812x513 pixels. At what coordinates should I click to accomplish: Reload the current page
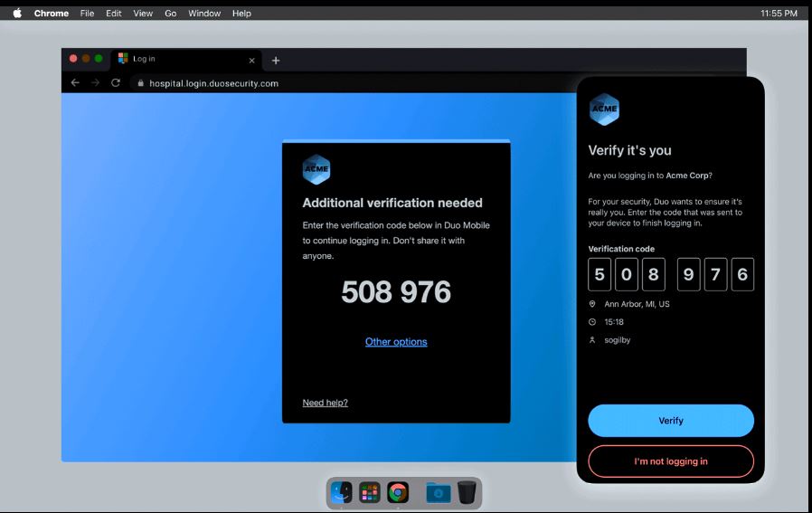click(116, 83)
